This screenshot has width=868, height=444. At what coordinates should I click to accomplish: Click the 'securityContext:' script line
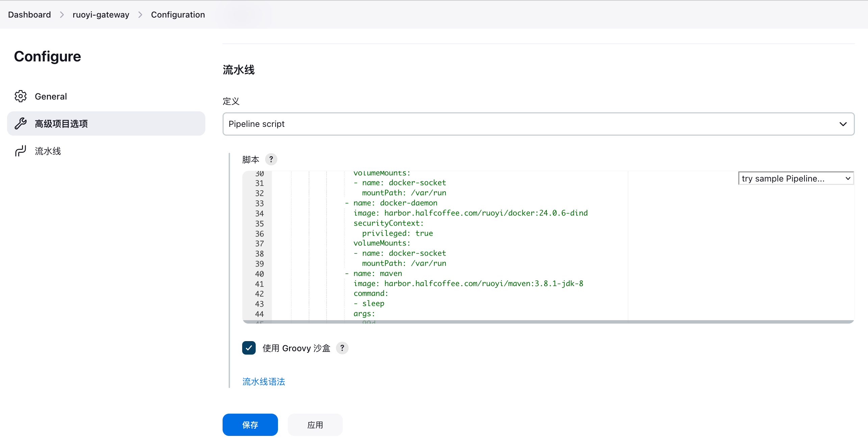[388, 223]
